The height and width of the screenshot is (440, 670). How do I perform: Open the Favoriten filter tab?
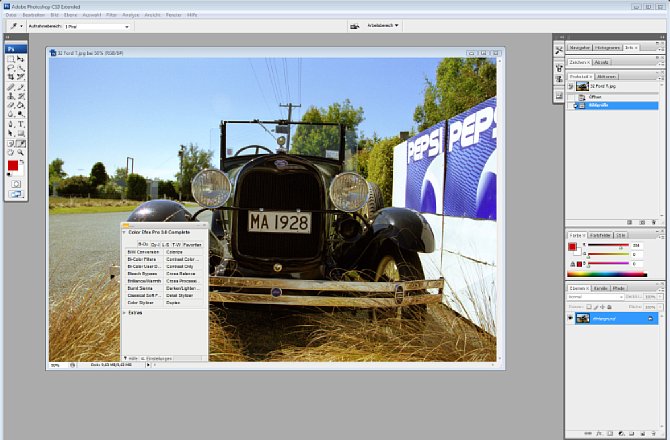(192, 245)
